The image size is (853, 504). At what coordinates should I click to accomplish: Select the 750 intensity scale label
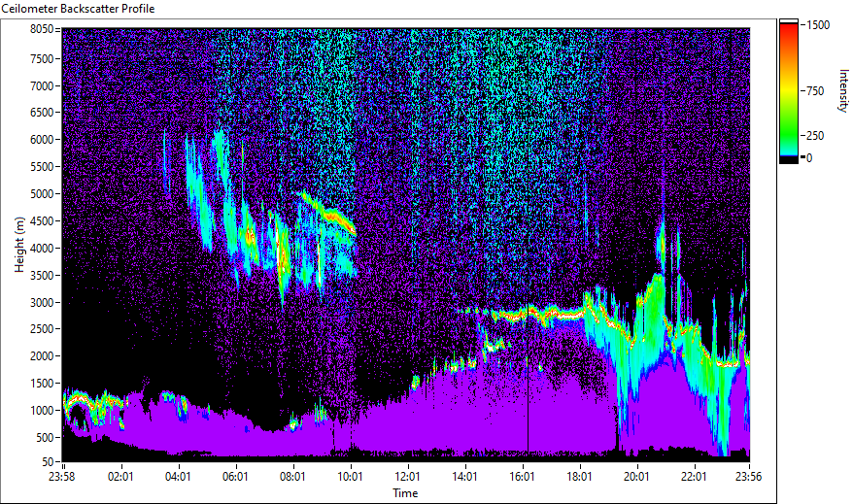(x=815, y=91)
